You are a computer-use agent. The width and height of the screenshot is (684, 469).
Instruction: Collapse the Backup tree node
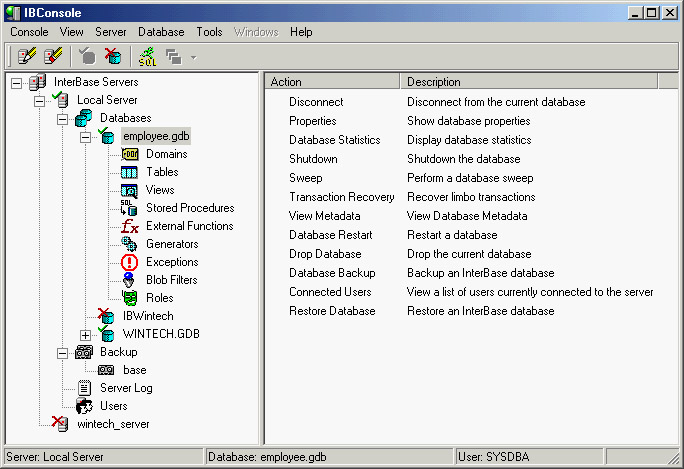click(x=62, y=352)
